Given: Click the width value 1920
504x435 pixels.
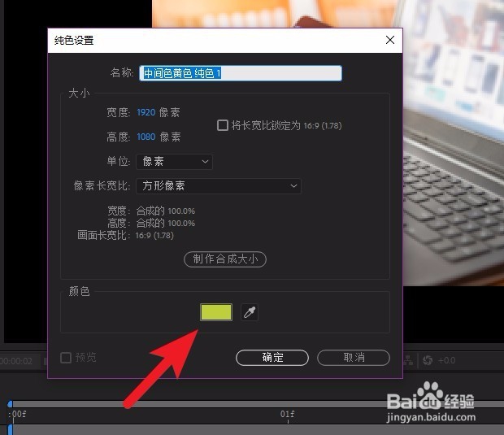Looking at the screenshot, I should pos(146,112).
